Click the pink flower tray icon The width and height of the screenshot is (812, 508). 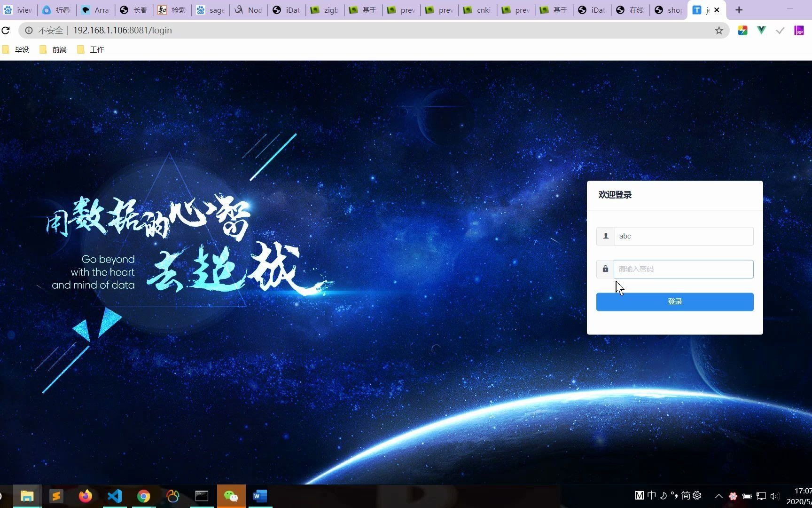click(733, 496)
